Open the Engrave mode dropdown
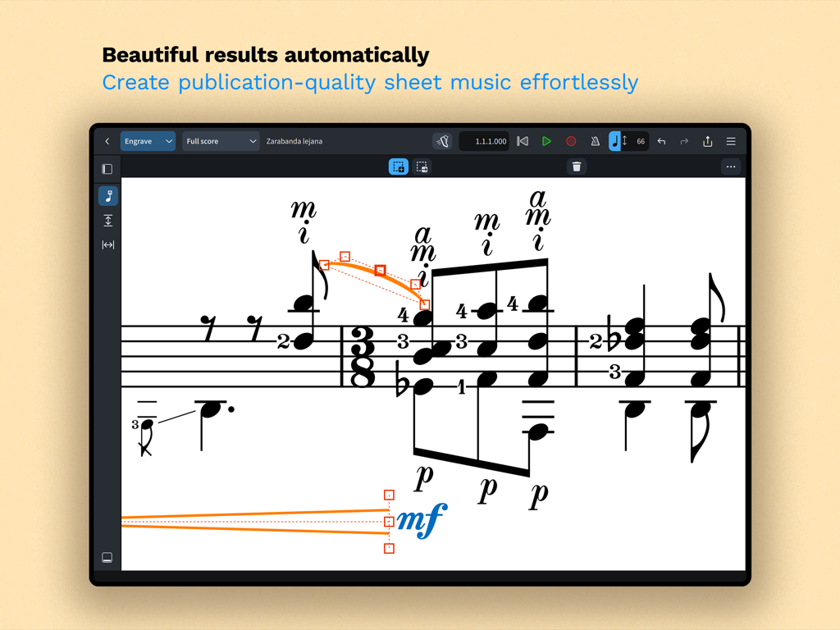Viewport: 840px width, 630px height. pos(148,140)
